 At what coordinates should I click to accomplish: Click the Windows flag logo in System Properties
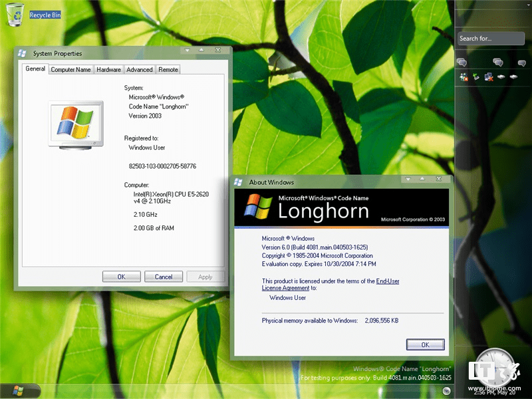pos(75,124)
